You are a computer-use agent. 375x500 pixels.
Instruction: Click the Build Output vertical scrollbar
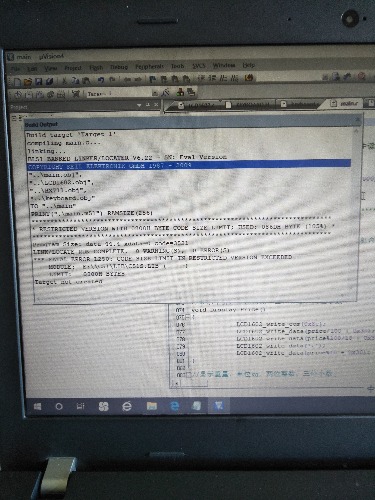point(356,213)
